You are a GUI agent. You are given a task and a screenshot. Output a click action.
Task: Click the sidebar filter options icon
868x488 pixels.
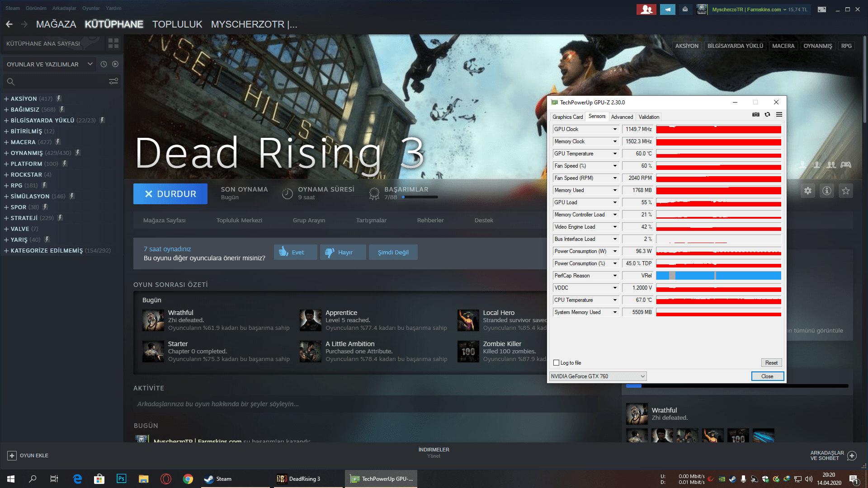pos(113,81)
